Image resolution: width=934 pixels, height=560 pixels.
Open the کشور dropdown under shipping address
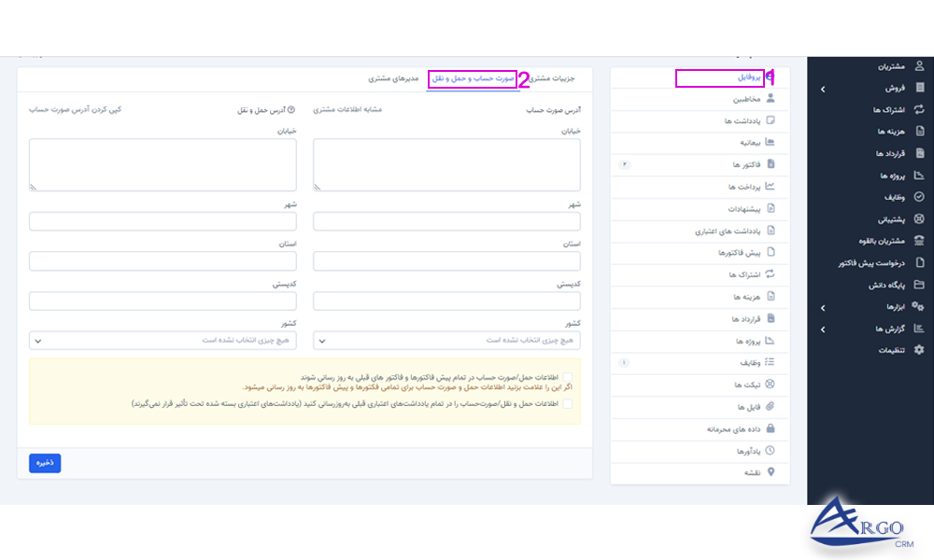[163, 341]
